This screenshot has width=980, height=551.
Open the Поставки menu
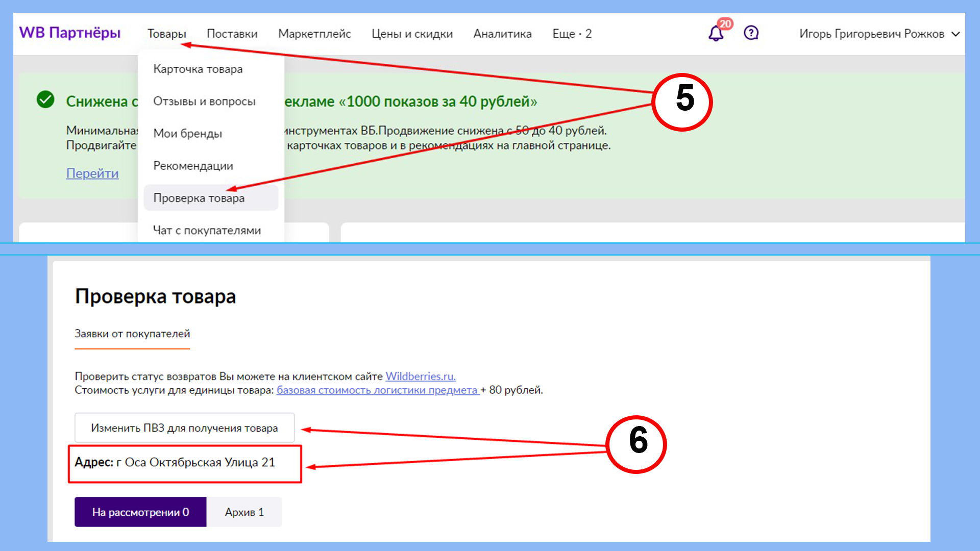tap(232, 34)
